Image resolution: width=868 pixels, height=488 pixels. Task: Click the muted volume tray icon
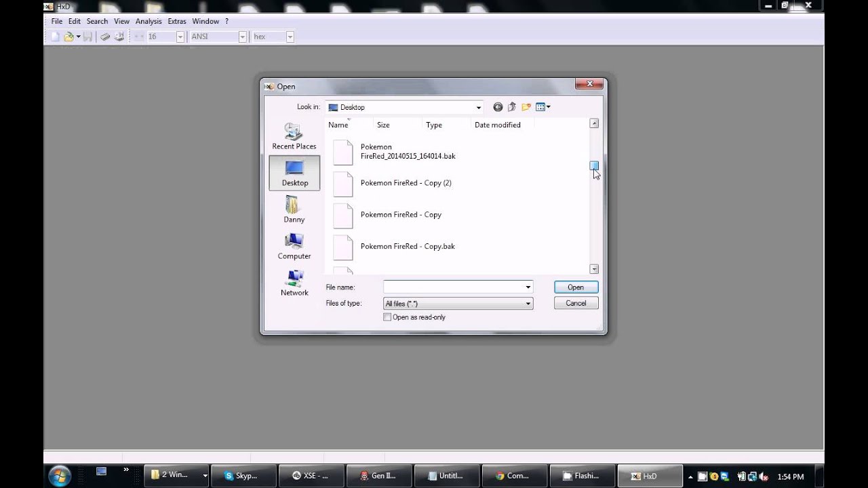pos(764,476)
